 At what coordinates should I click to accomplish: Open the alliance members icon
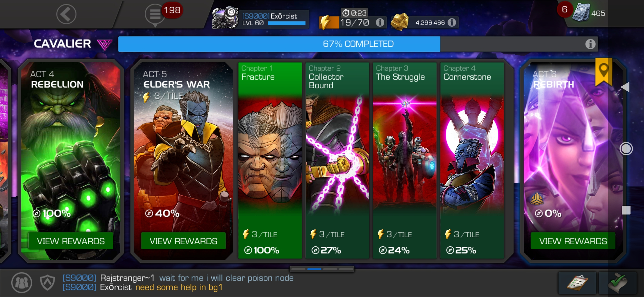click(21, 283)
